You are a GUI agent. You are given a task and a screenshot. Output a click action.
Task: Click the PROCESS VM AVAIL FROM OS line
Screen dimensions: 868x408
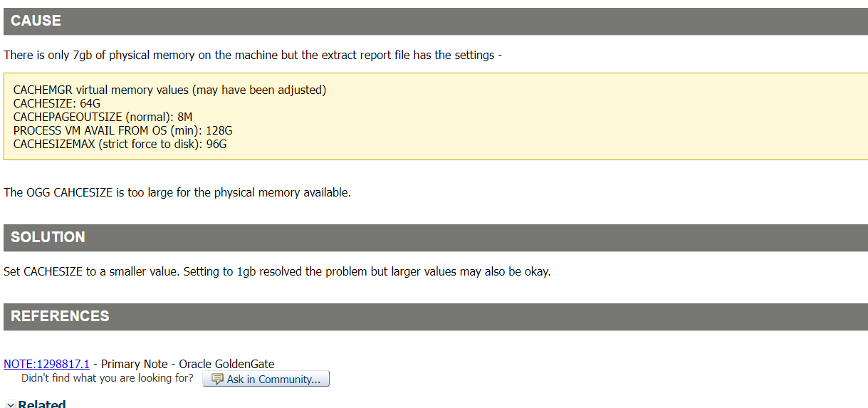123,130
